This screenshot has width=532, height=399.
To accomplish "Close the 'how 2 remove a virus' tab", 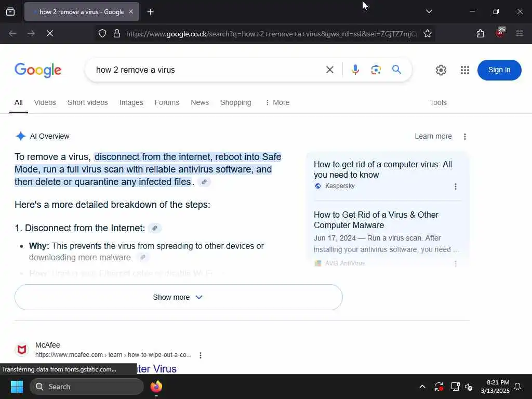I will (131, 11).
